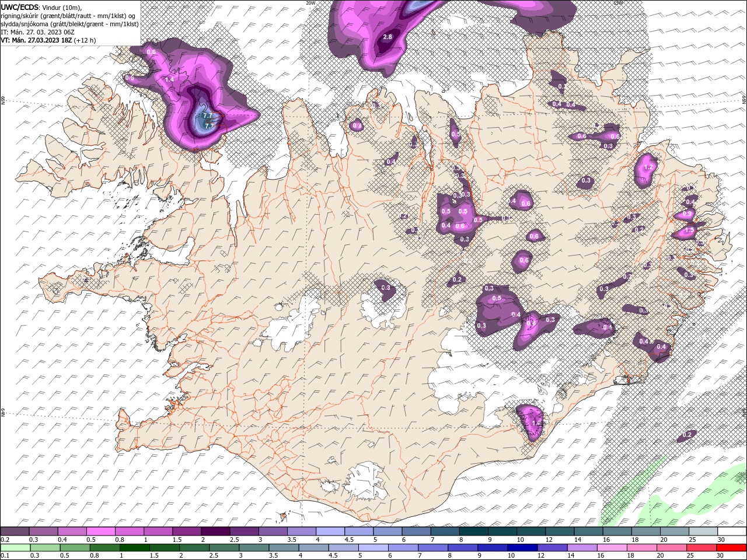Click the UWC/ECDS title text
Image resolution: width=747 pixels, height=560 pixels.
point(19,7)
